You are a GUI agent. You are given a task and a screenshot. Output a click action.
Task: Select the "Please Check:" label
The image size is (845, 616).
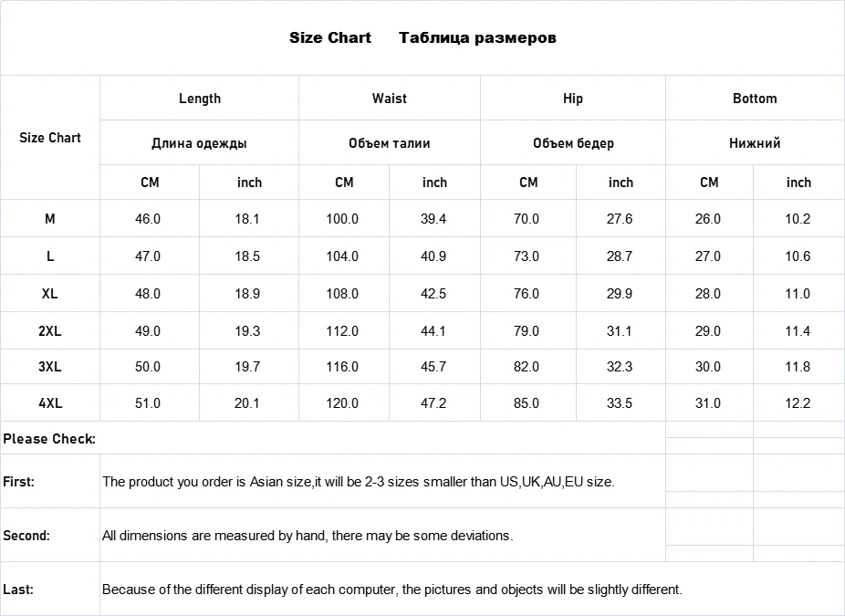(x=49, y=439)
